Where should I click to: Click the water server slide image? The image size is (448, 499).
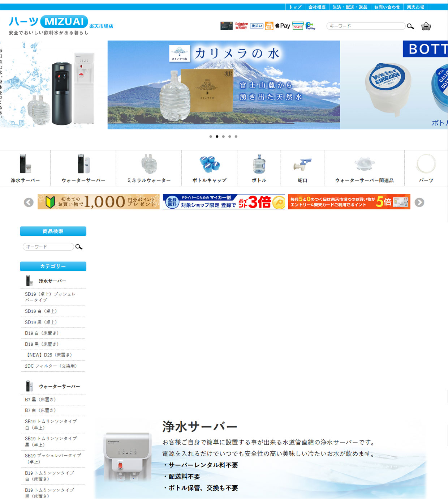(53, 85)
